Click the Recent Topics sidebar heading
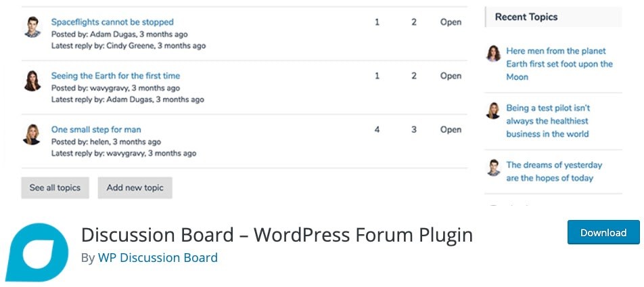The width and height of the screenshot is (644, 287). pos(526,17)
